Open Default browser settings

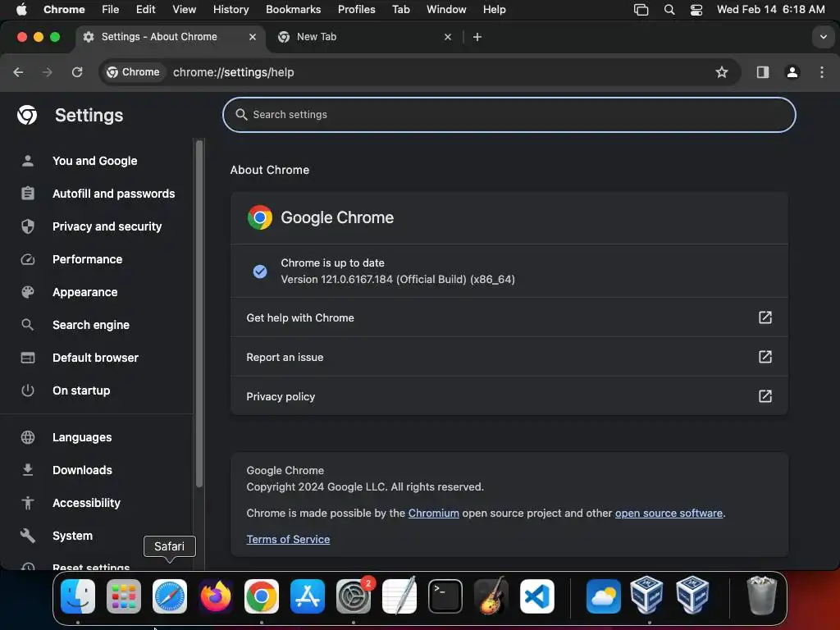coord(95,358)
